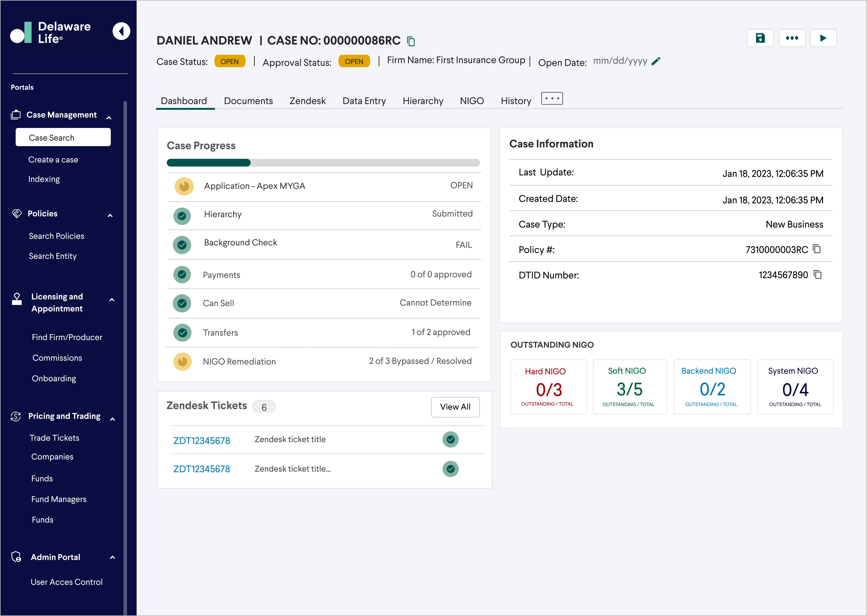Click the save icon button

point(760,38)
